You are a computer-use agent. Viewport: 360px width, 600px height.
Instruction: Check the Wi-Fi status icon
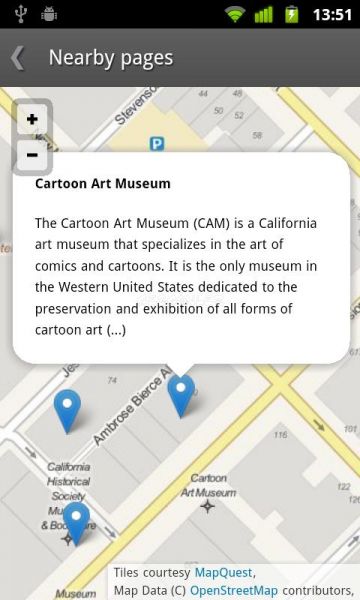(x=235, y=14)
